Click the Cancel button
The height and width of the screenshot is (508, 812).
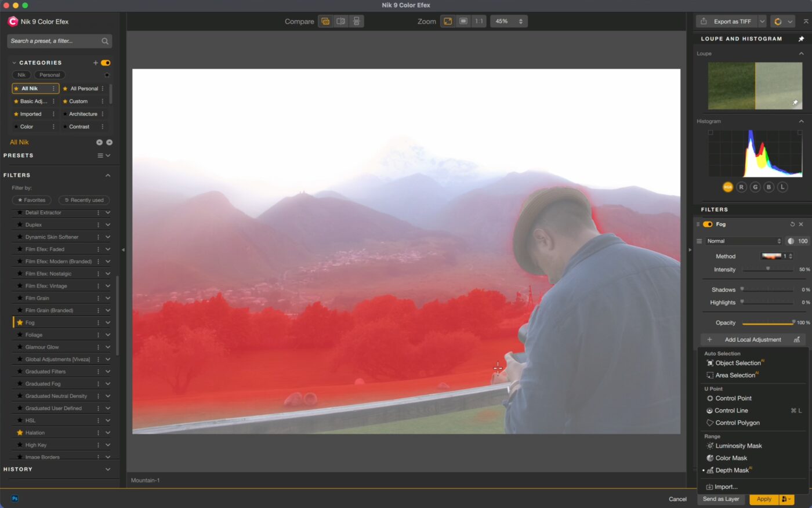click(x=677, y=499)
